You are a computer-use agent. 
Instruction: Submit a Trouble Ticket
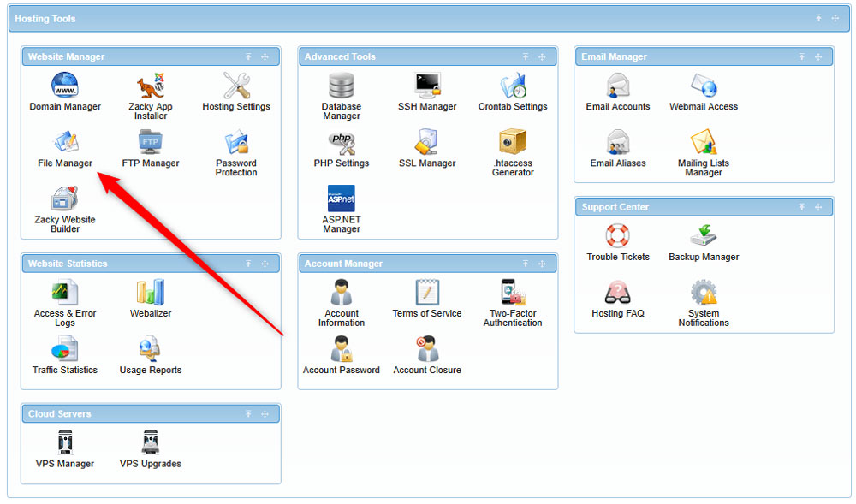pyautogui.click(x=618, y=242)
